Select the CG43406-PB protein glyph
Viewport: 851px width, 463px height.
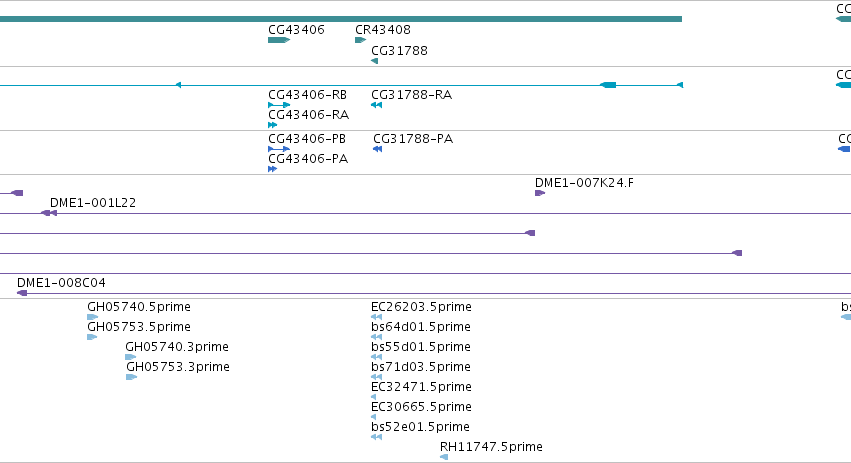[279, 149]
